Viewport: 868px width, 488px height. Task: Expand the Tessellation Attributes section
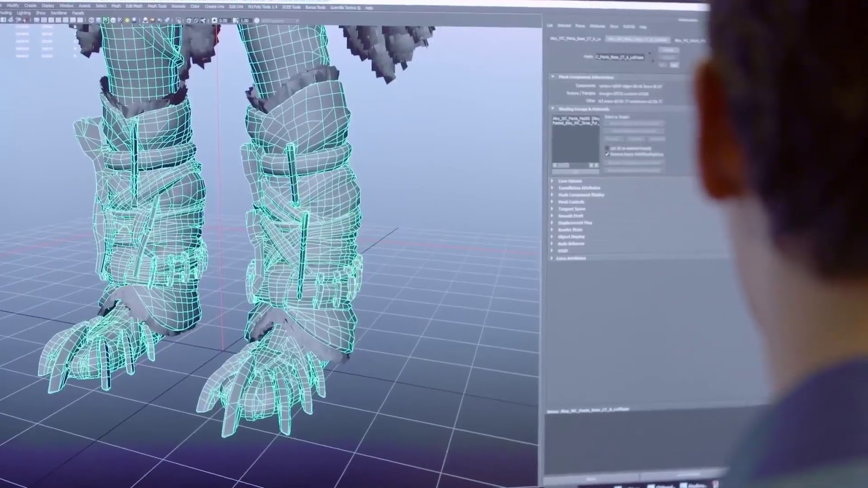(553, 188)
